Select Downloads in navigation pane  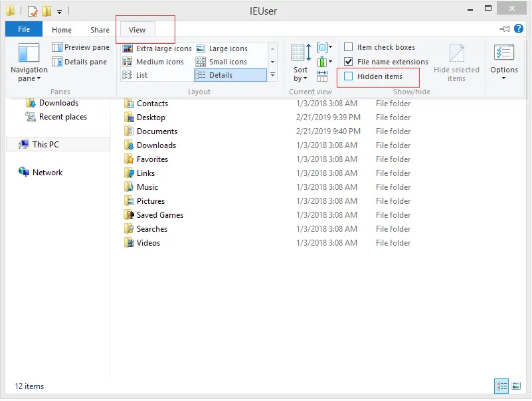pyautogui.click(x=52, y=103)
